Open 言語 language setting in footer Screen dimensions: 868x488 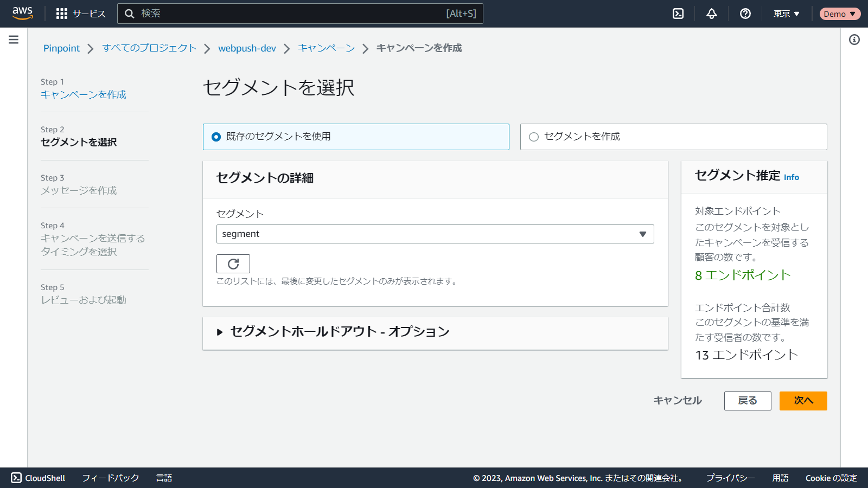[x=164, y=478]
